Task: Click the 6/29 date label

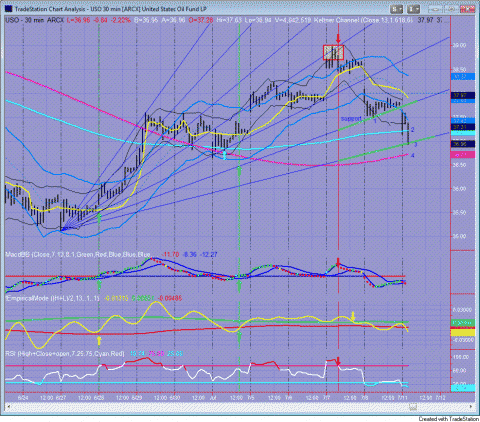Action: pyautogui.click(x=137, y=398)
